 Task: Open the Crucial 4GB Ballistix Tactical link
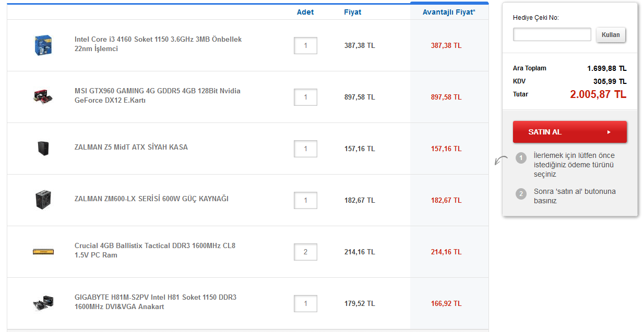[x=154, y=250]
